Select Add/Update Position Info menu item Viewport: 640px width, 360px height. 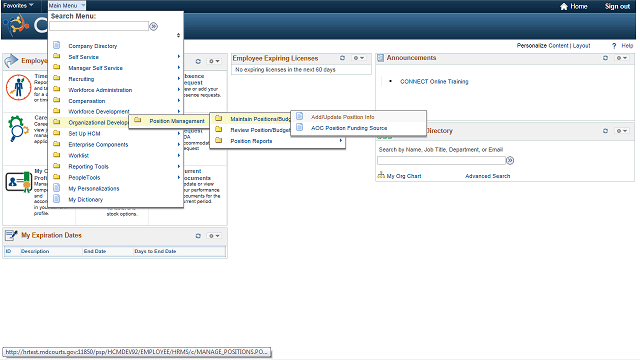(342, 117)
